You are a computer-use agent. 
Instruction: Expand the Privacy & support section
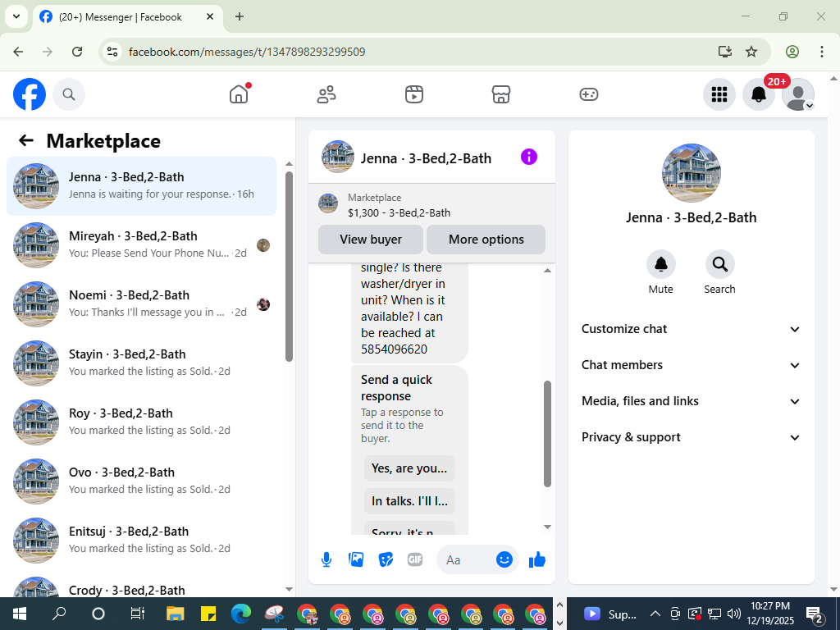tap(691, 438)
